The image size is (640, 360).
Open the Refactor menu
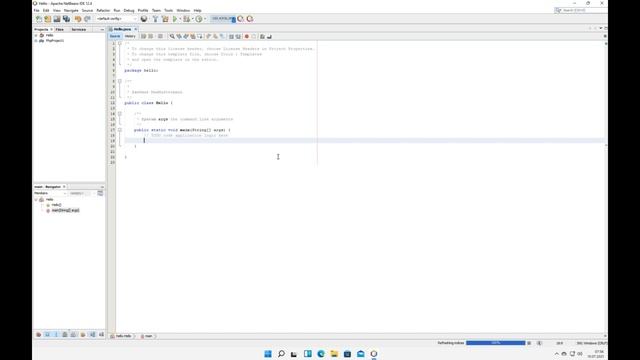(103, 10)
